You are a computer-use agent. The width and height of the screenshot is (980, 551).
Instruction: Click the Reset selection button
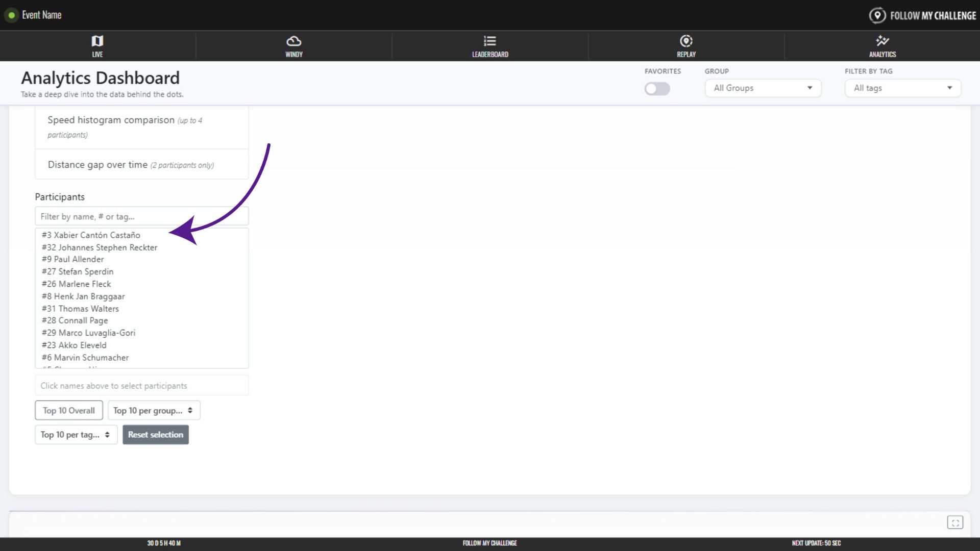(156, 435)
